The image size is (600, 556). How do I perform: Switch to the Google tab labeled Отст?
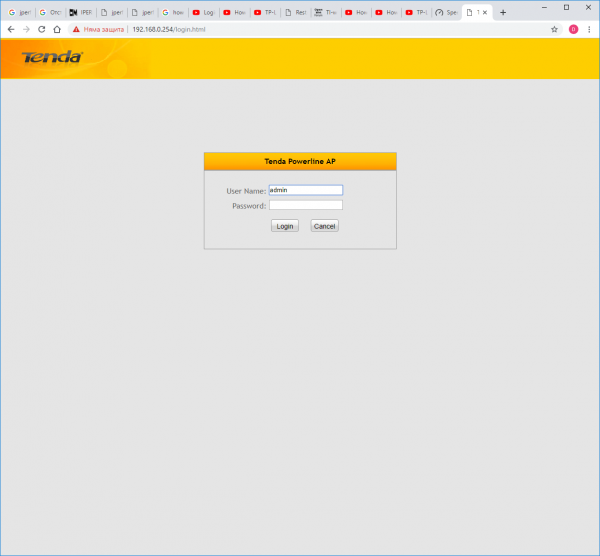pyautogui.click(x=51, y=13)
